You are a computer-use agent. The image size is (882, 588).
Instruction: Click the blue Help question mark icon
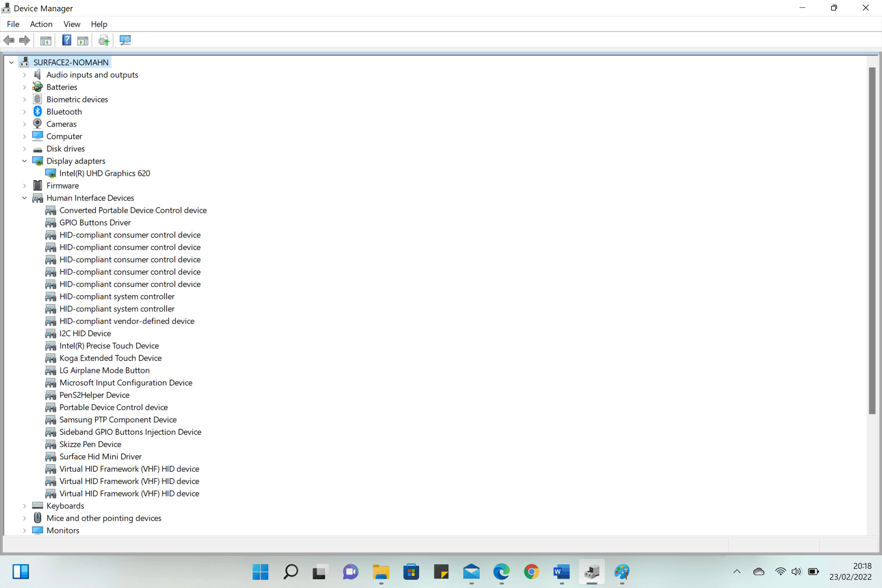(x=66, y=40)
